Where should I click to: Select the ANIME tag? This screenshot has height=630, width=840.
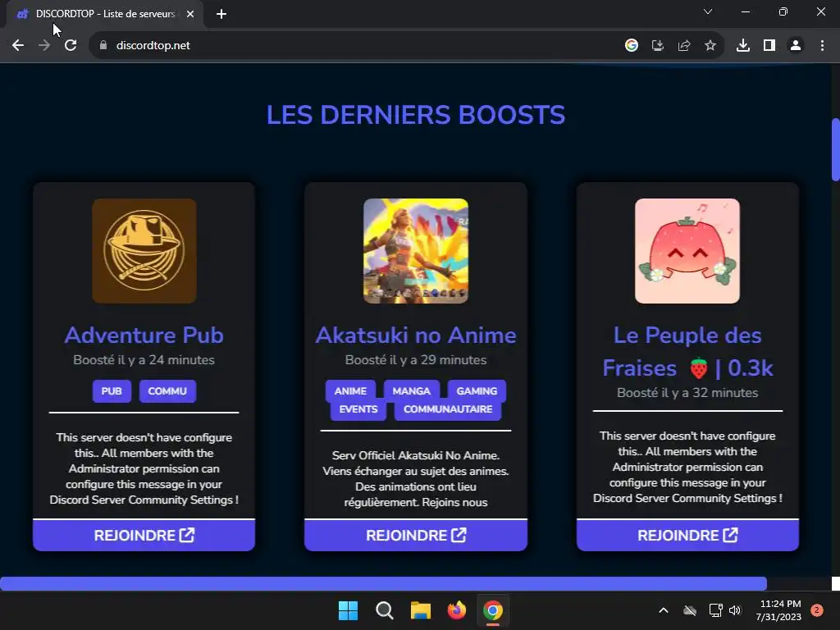pos(350,391)
